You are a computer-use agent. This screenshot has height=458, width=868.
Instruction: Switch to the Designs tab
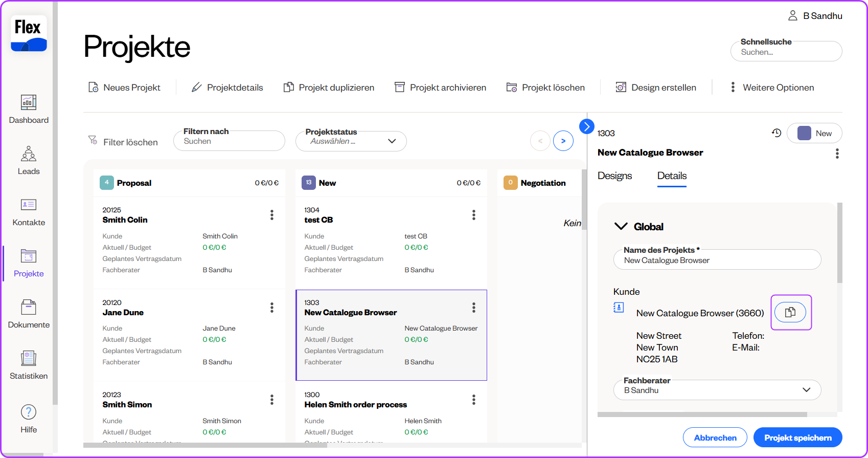(614, 176)
